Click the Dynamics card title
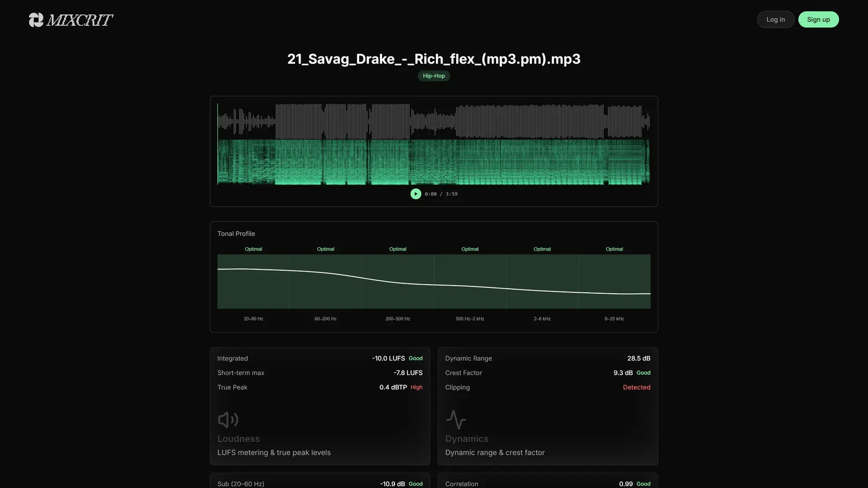 click(x=467, y=439)
